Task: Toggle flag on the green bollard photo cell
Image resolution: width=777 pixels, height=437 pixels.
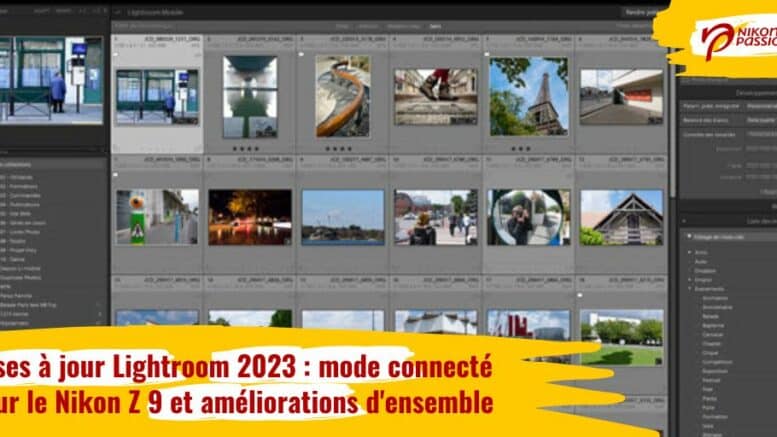Action: click(x=115, y=175)
